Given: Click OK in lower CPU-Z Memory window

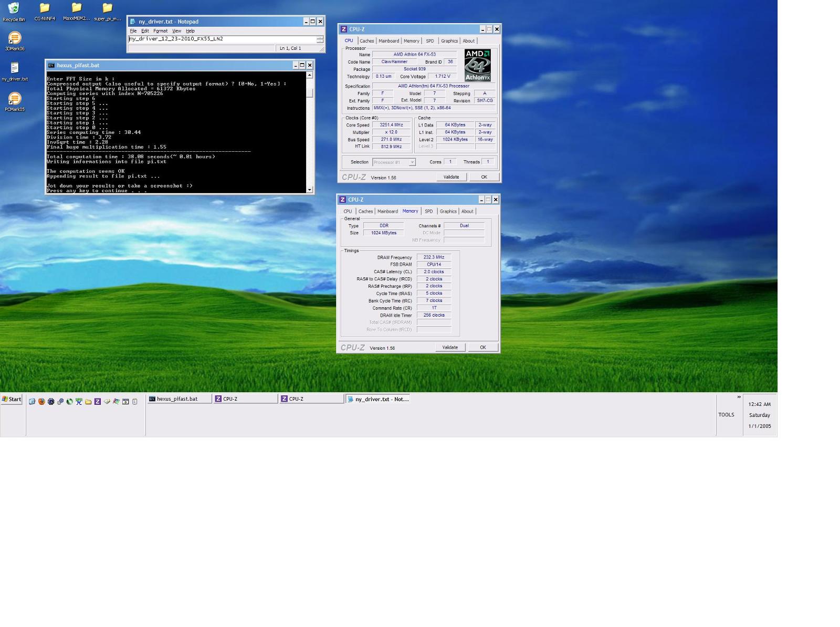Looking at the screenshot, I should click(x=483, y=348).
